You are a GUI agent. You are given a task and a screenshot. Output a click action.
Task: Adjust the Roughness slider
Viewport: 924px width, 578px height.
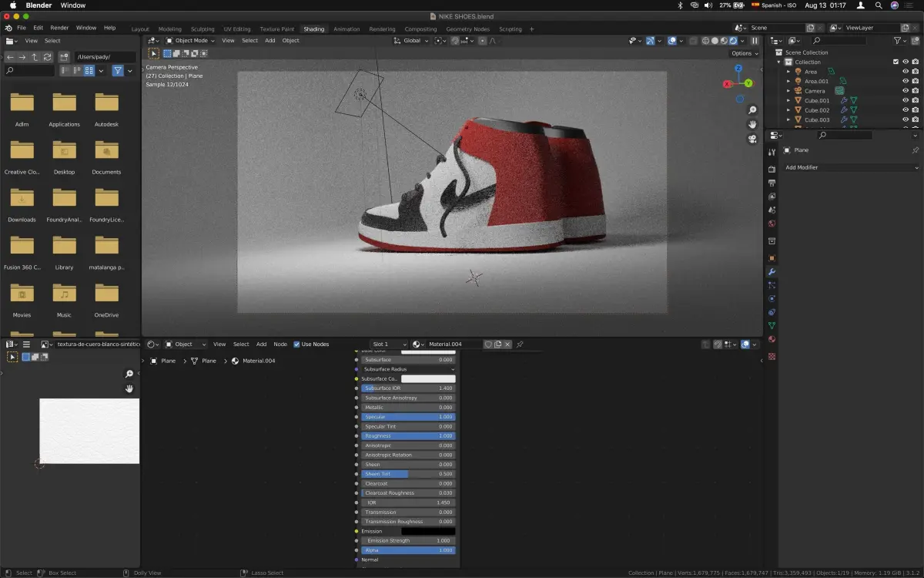(x=408, y=436)
